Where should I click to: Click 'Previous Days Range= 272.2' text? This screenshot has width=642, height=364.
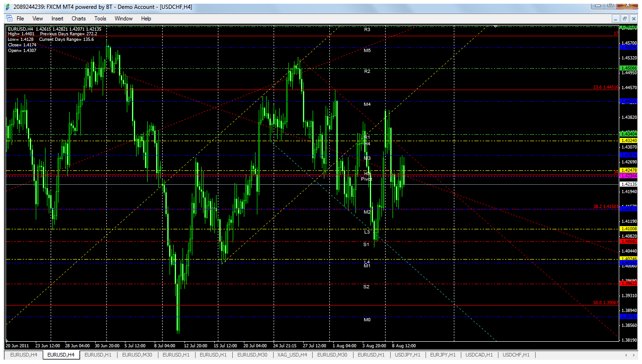click(68, 34)
